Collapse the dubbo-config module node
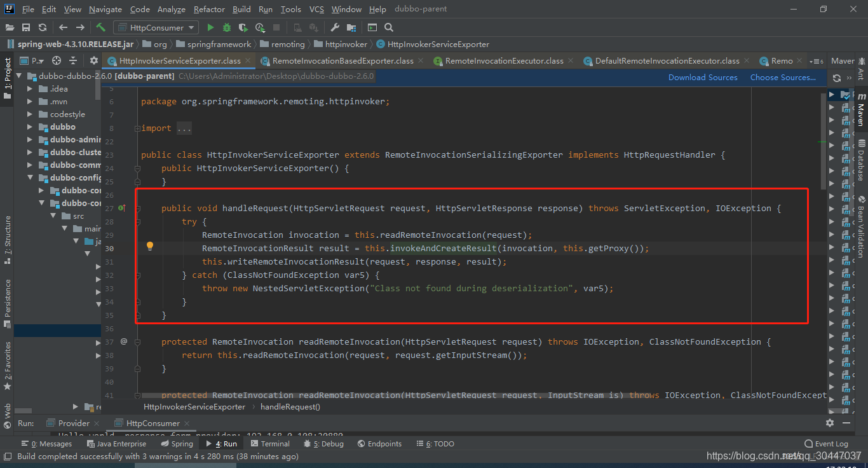Viewport: 868px width, 468px height. (x=30, y=177)
